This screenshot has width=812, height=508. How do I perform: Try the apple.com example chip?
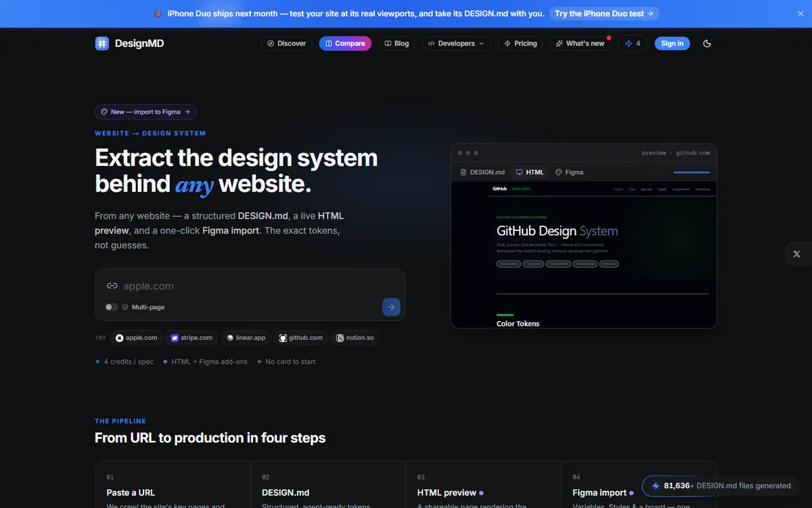point(137,337)
